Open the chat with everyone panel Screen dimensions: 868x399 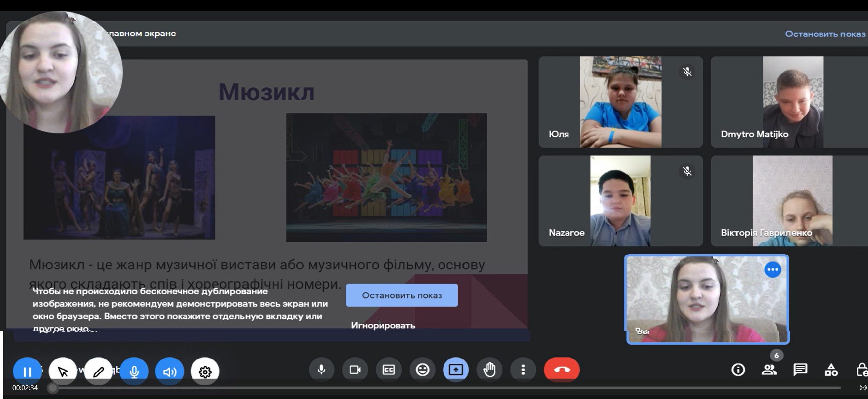[800, 369]
